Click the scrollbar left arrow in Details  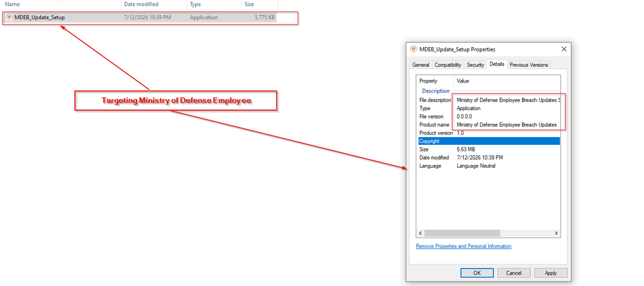(420, 233)
